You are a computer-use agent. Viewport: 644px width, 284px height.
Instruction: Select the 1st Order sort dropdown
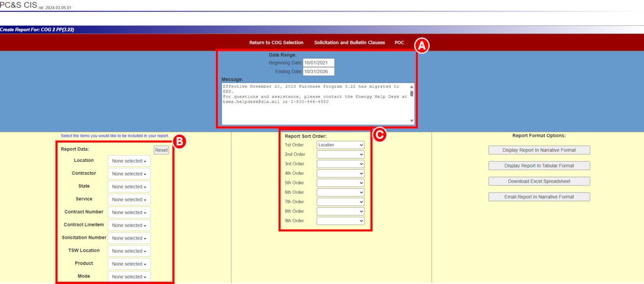point(340,145)
